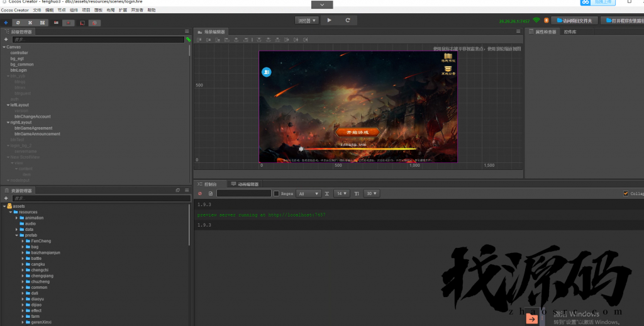The height and width of the screenshot is (326, 644).
Task: Clear the console with the red icon
Action: click(200, 194)
